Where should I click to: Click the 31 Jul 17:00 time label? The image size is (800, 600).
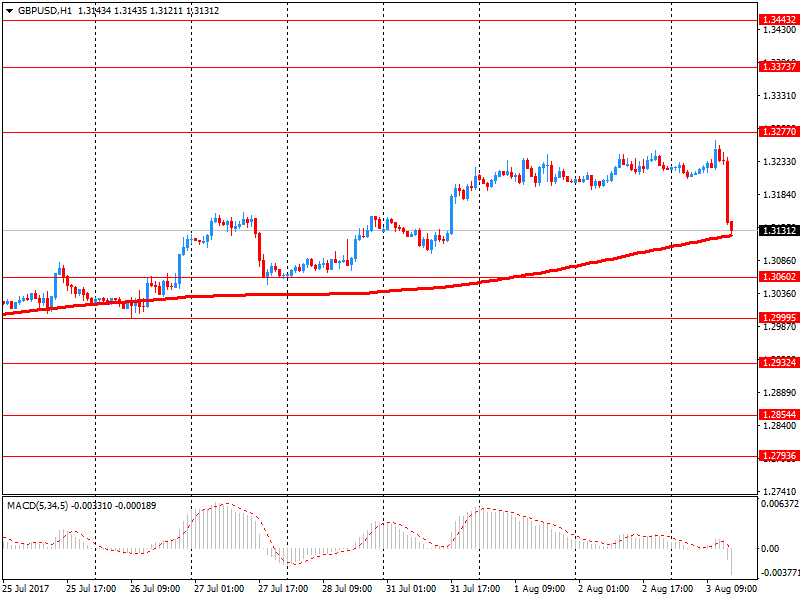475,589
